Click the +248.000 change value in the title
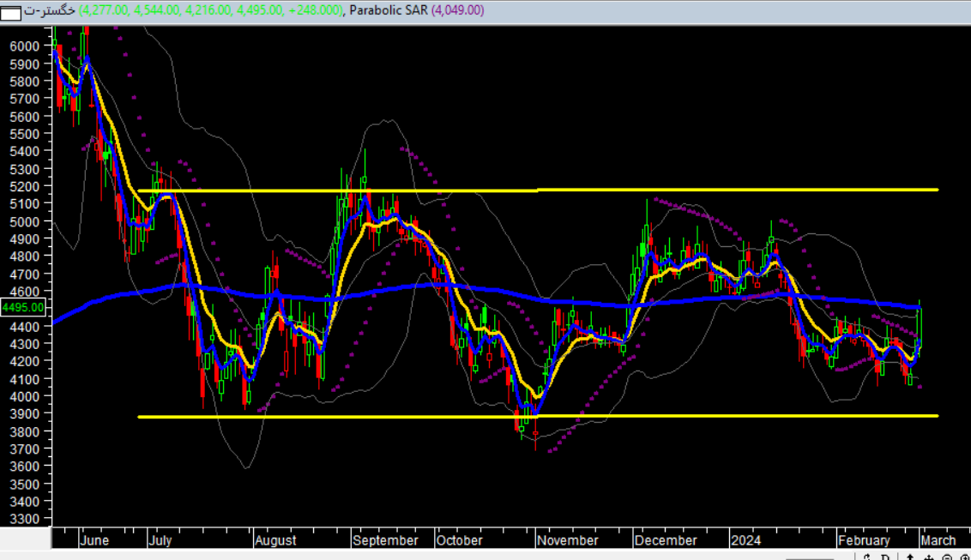 pyautogui.click(x=315, y=10)
